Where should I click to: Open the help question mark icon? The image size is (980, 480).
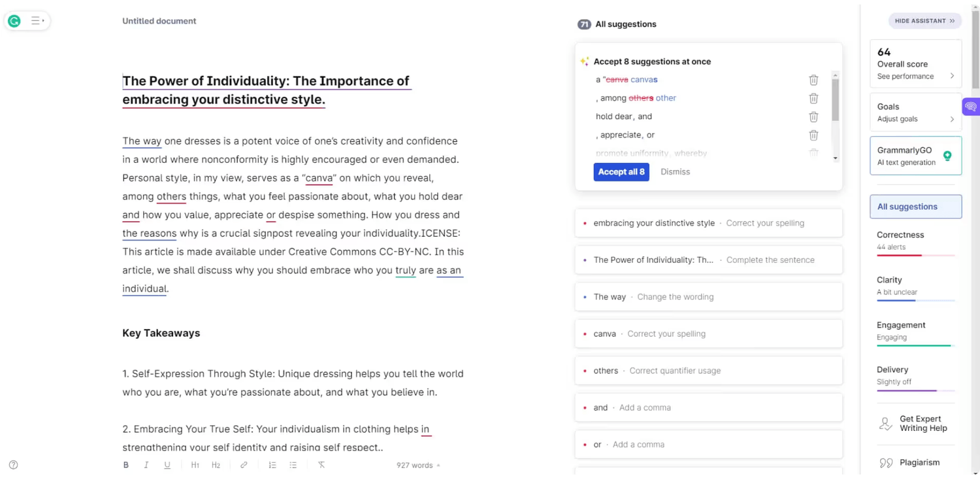(x=14, y=465)
